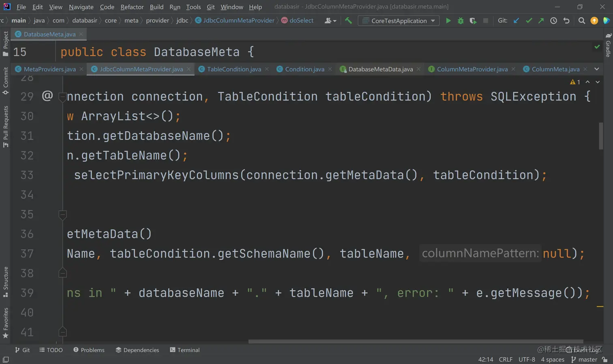Switch to the MetaProviders.java tab
The height and width of the screenshot is (364, 613).
pyautogui.click(x=49, y=69)
